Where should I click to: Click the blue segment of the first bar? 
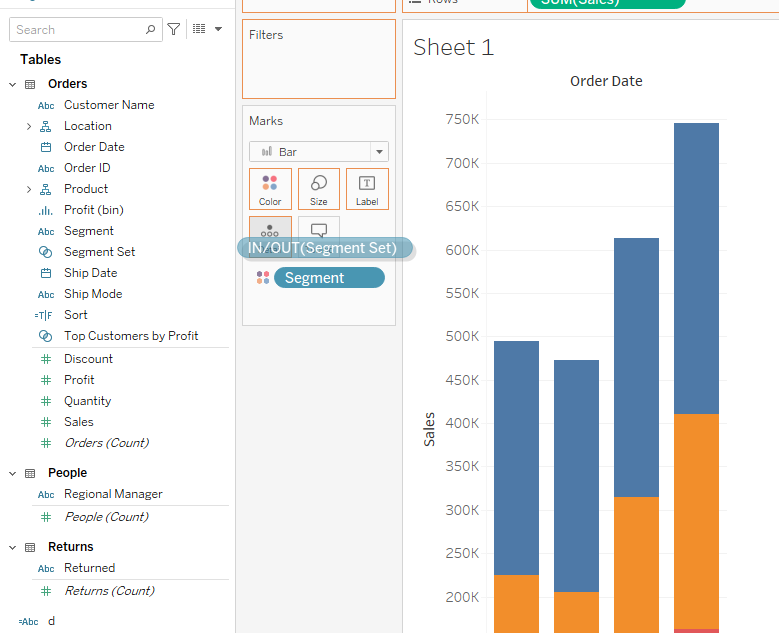point(516,458)
